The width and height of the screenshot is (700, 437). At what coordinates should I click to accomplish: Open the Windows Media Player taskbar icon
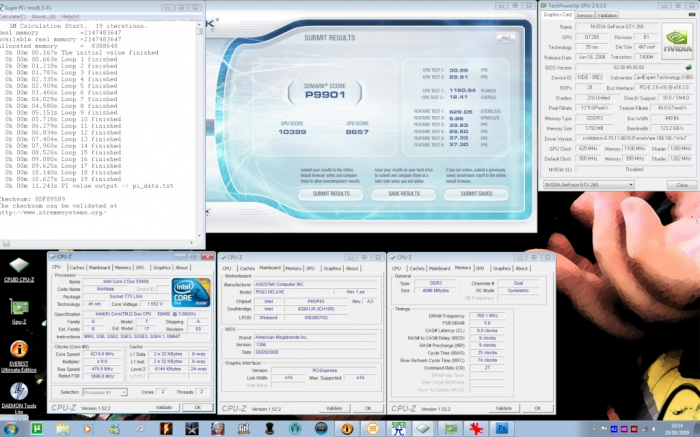tap(88, 429)
